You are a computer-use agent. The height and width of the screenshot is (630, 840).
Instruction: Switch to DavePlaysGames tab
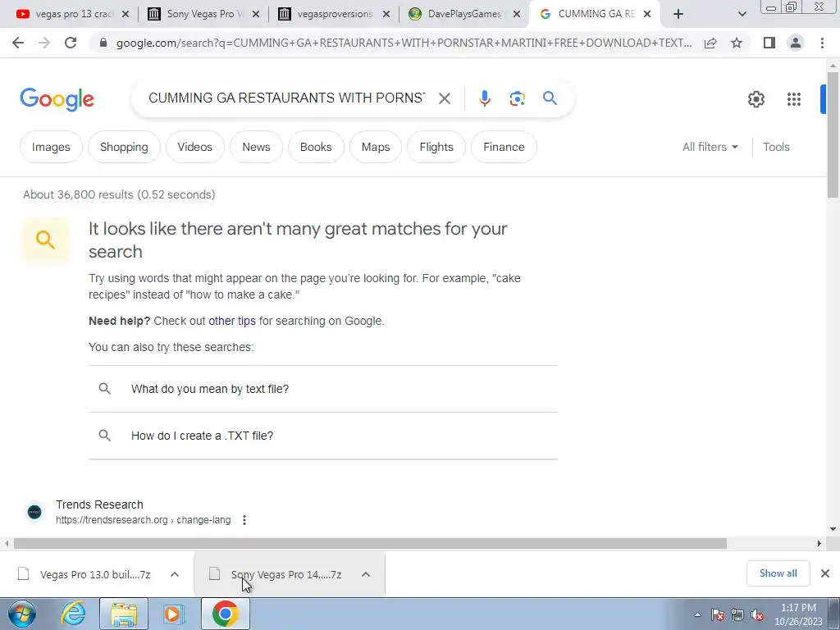[x=464, y=14]
